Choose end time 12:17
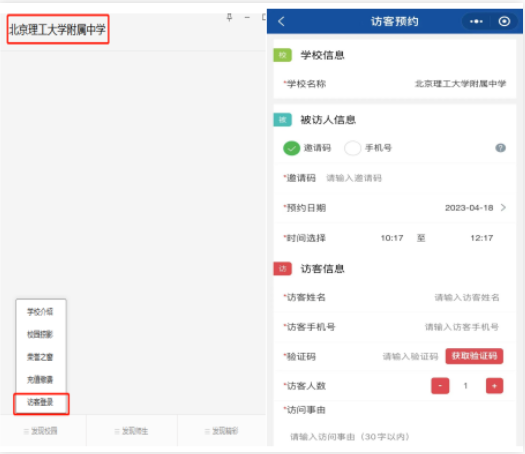Screen dimensions: 525x454 click(x=481, y=238)
